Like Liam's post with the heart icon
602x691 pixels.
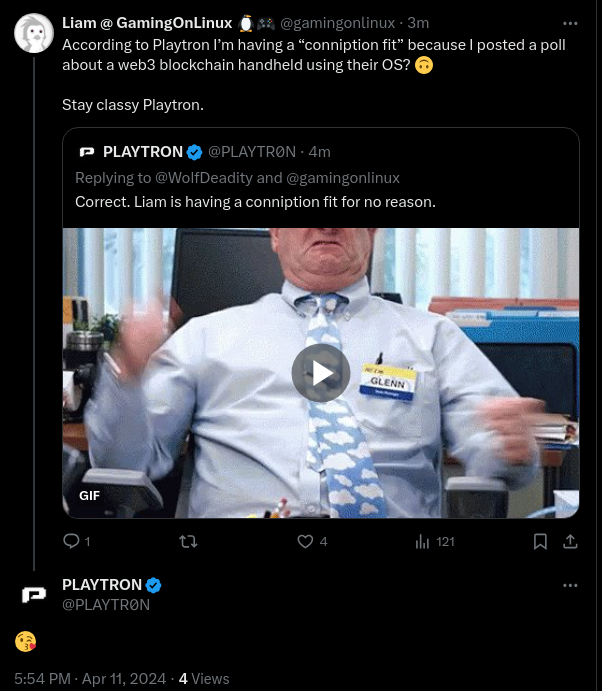[306, 541]
